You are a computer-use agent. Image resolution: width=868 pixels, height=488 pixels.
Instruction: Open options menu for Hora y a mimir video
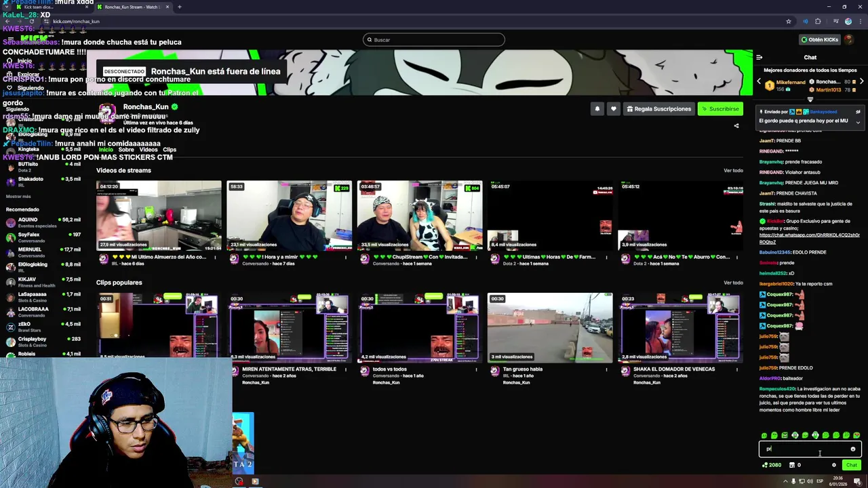(x=345, y=257)
